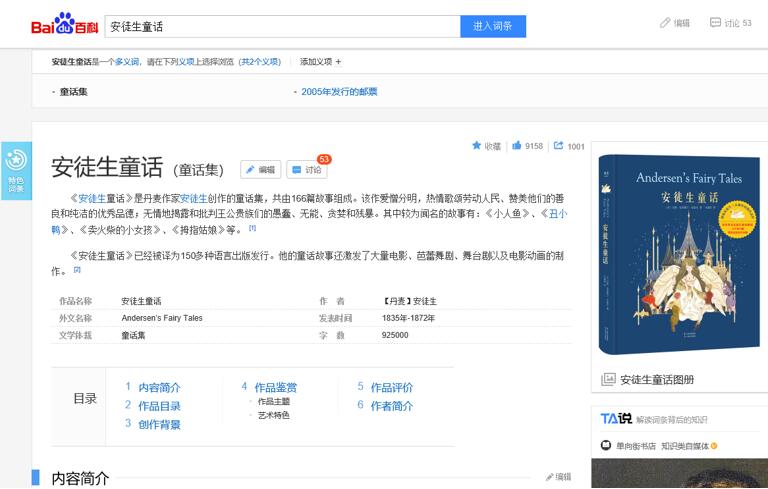Screen dimensions: 768x489
Task: Click the share icon showing 1001
Action: tap(558, 146)
